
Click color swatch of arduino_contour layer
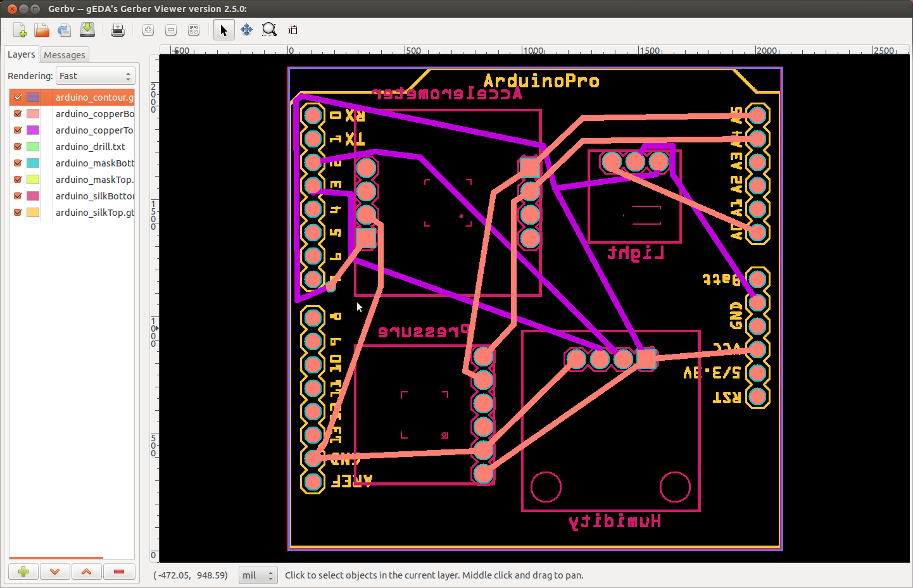tap(33, 97)
